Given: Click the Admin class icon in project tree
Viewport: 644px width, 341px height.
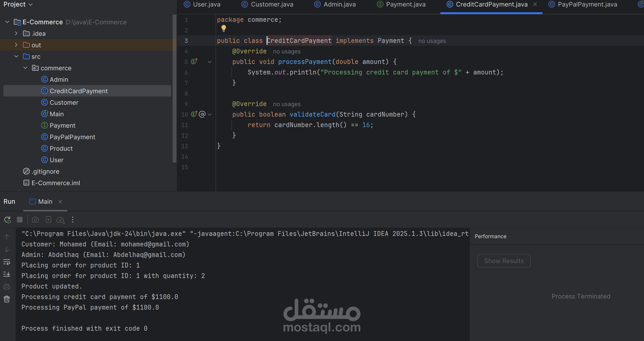Looking at the screenshot, I should coord(45,79).
